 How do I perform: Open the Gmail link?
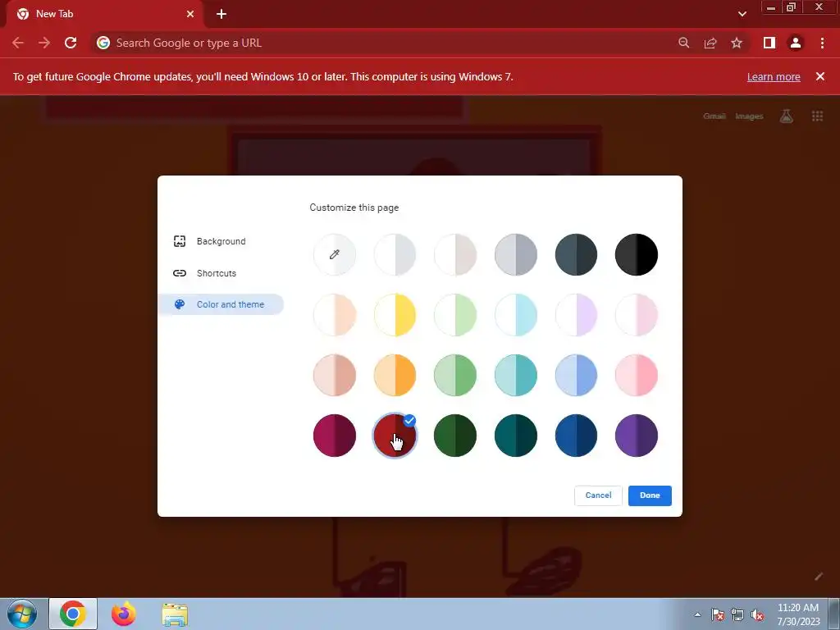click(x=714, y=116)
